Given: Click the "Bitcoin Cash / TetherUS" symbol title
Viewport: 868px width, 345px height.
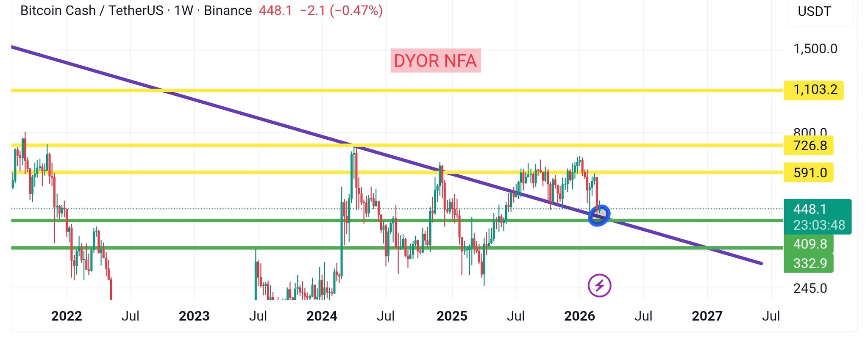Looking at the screenshot, I should click(92, 11).
